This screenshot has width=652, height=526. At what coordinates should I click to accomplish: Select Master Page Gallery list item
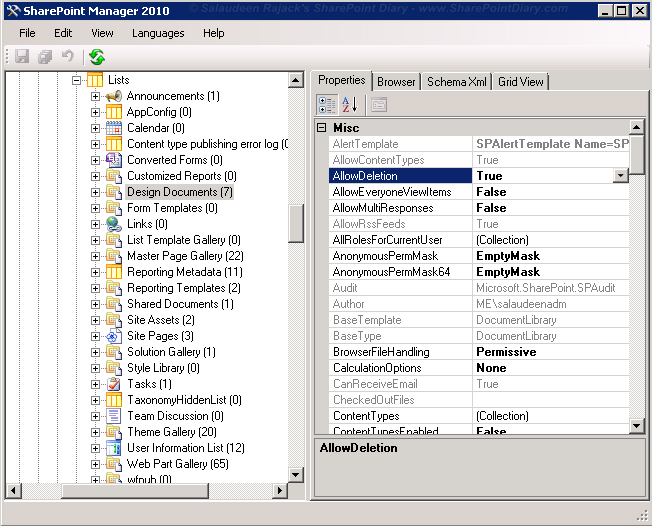[185, 256]
